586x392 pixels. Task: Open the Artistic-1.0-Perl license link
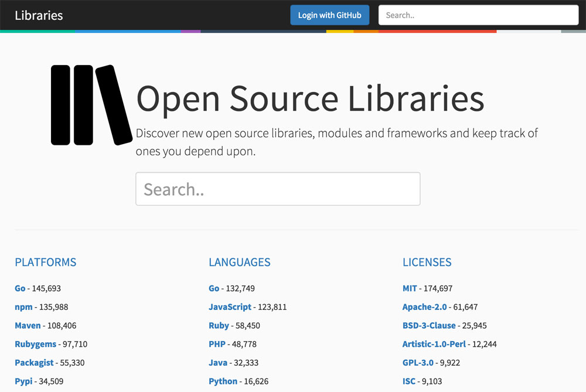click(434, 344)
